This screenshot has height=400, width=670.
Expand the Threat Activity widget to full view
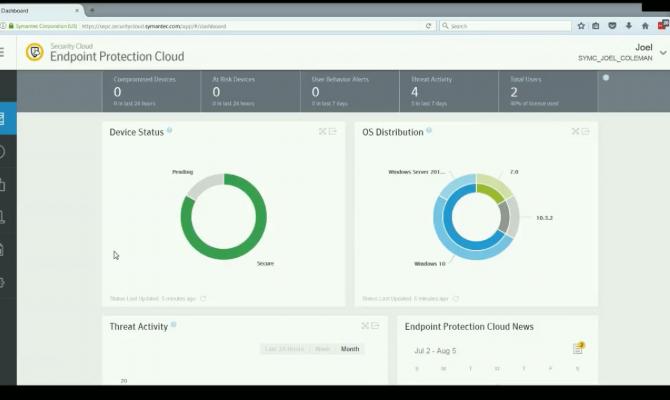(x=365, y=326)
